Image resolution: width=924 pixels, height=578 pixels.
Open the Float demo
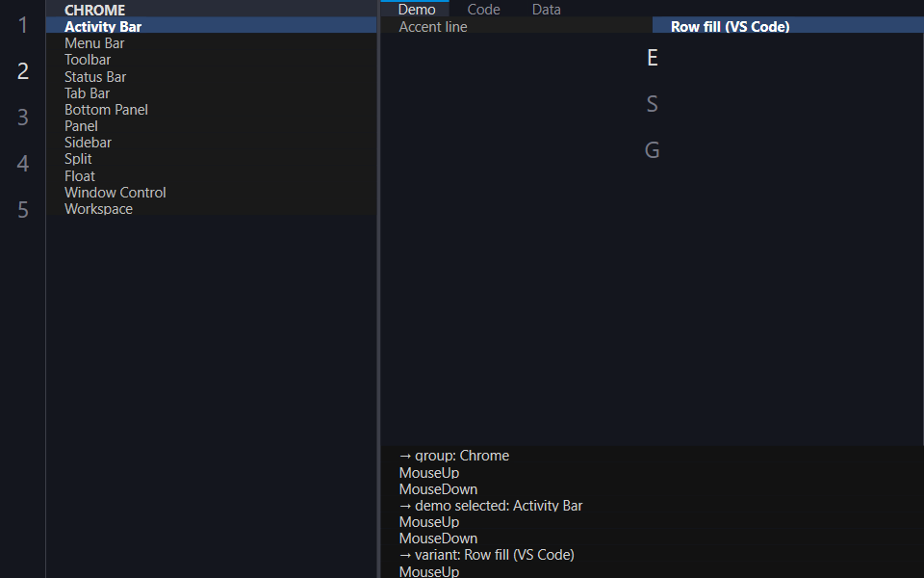pyautogui.click(x=211, y=175)
